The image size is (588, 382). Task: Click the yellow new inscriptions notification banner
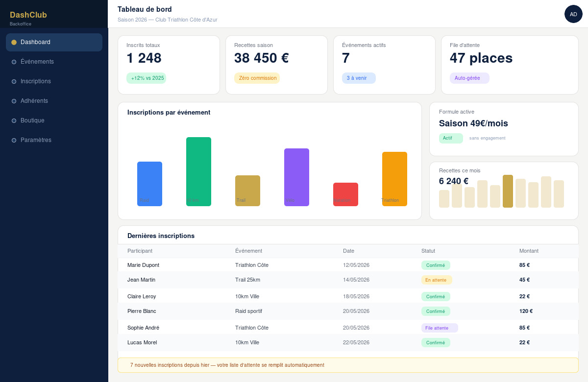[348, 365]
